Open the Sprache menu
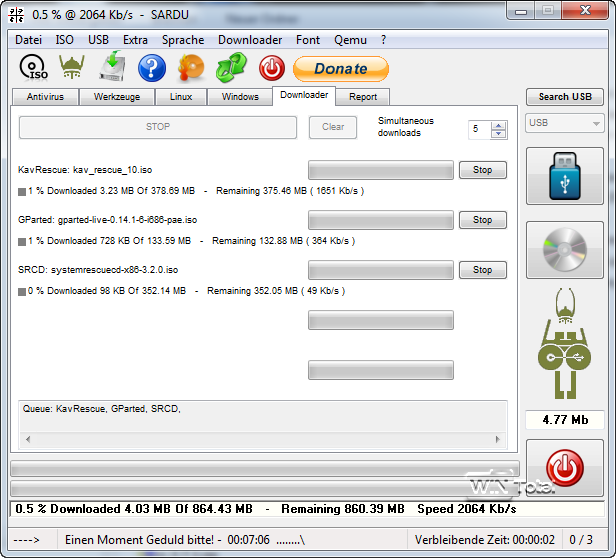Viewport: 616px width, 558px height. [183, 40]
